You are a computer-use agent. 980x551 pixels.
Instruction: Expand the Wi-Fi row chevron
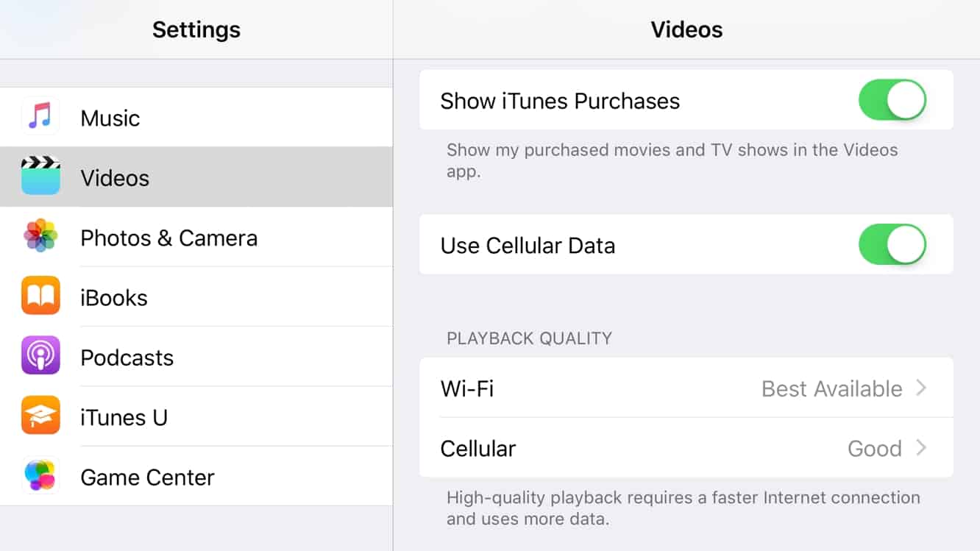tap(921, 388)
